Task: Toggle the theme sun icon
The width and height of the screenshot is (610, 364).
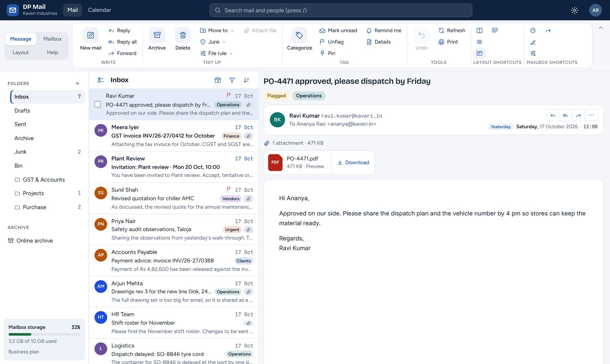Action: [x=575, y=10]
